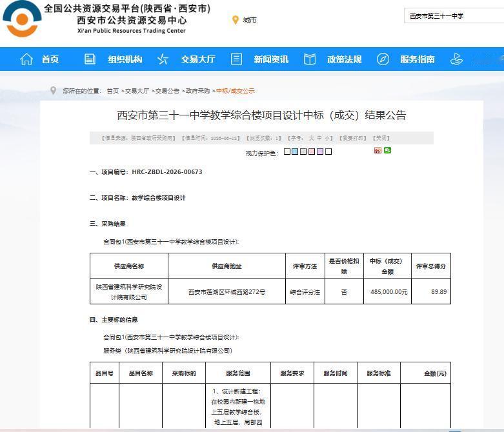The height and width of the screenshot is (432, 504).
Task: Open the 城市 selector
Action: (250, 20)
